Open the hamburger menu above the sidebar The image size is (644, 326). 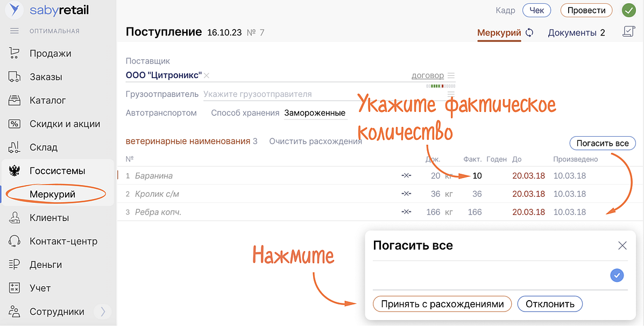point(15,31)
